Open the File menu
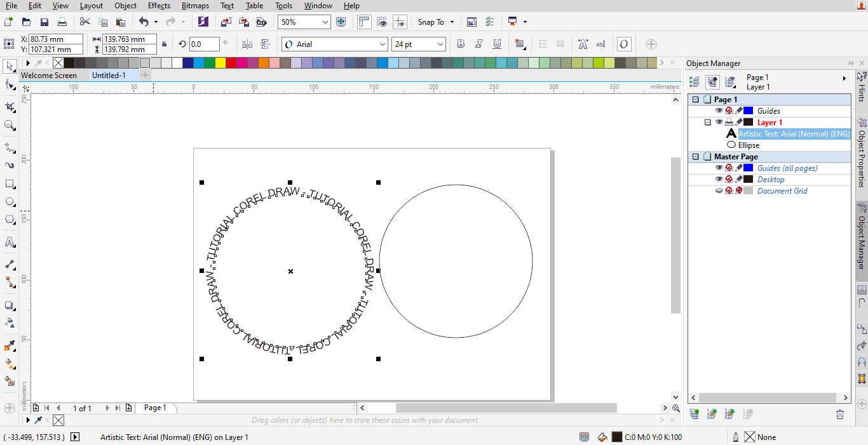 click(11, 6)
